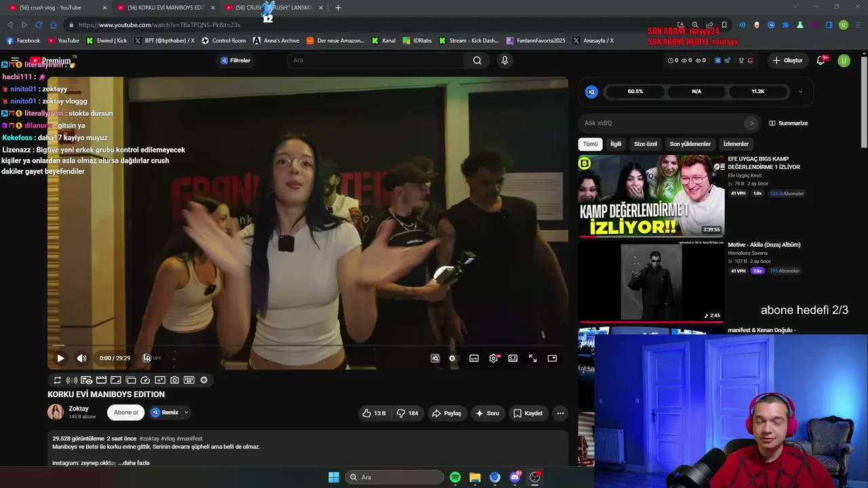Open the Windows Start menu

[334, 477]
